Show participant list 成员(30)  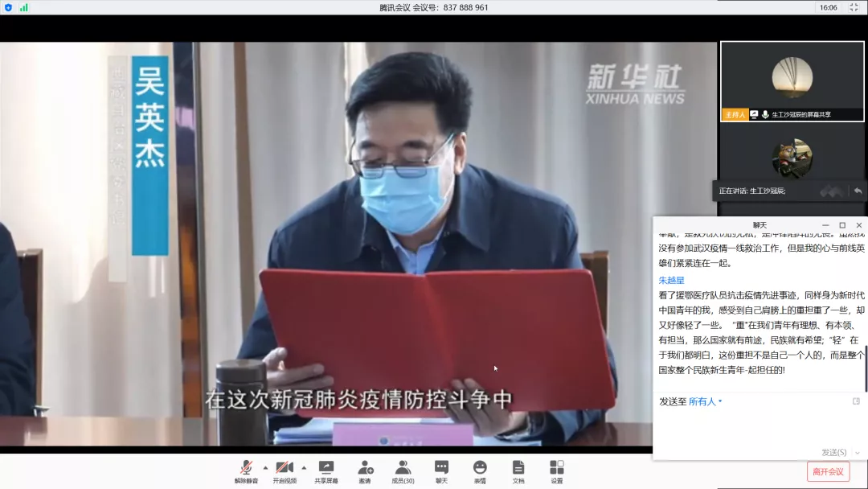tap(403, 472)
